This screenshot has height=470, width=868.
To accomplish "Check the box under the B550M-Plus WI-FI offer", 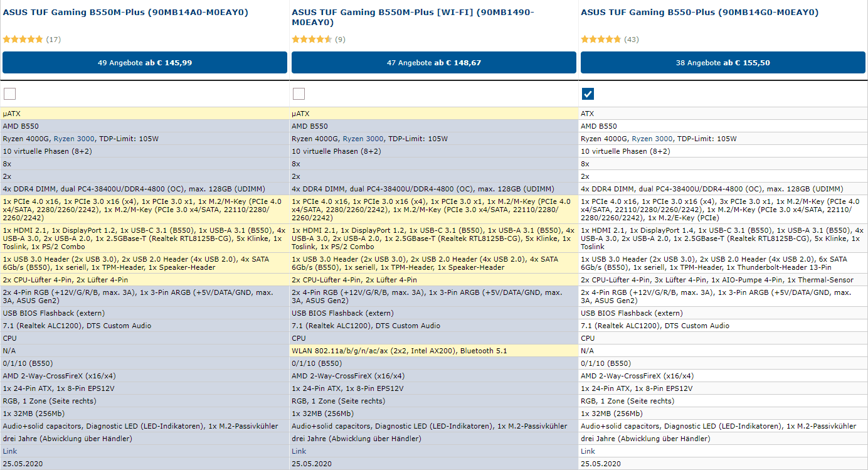I will (299, 94).
